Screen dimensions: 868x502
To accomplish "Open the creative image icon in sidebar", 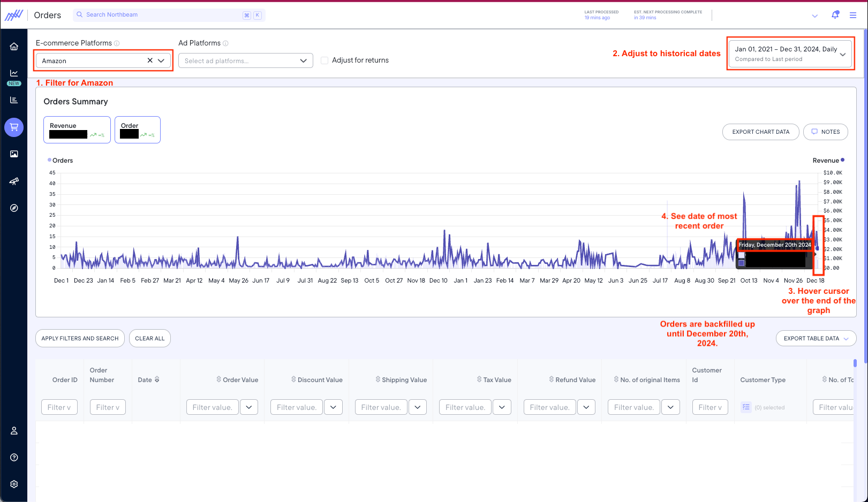I will click(x=14, y=154).
